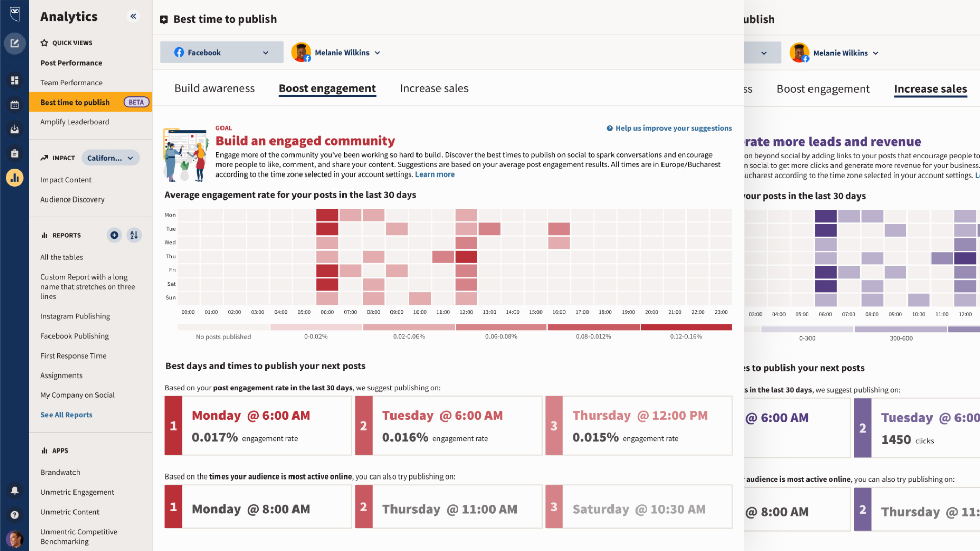Open notifications via the bell icon
Image resolution: width=980 pixels, height=551 pixels.
click(15, 490)
